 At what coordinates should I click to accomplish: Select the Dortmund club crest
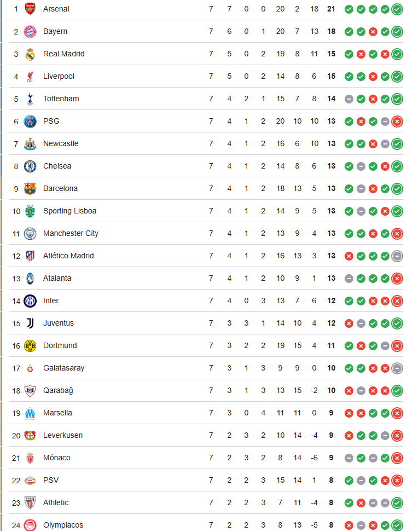(x=31, y=345)
